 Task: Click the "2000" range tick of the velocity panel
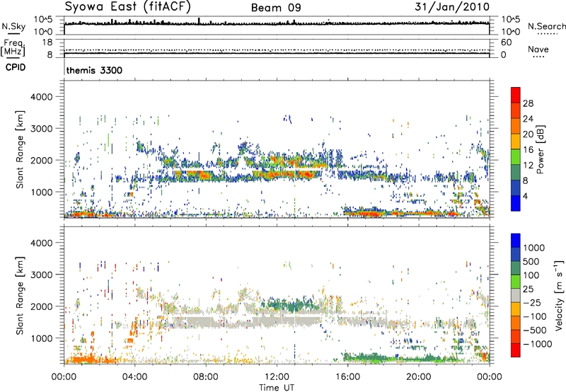[42, 306]
